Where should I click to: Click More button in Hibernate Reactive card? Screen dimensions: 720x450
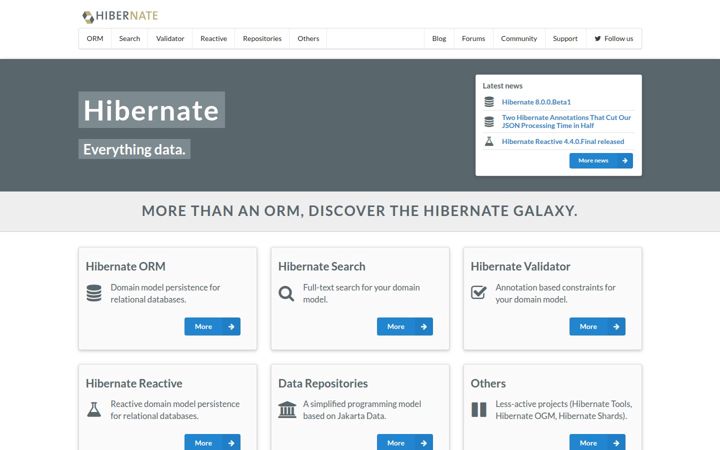pyautogui.click(x=212, y=443)
